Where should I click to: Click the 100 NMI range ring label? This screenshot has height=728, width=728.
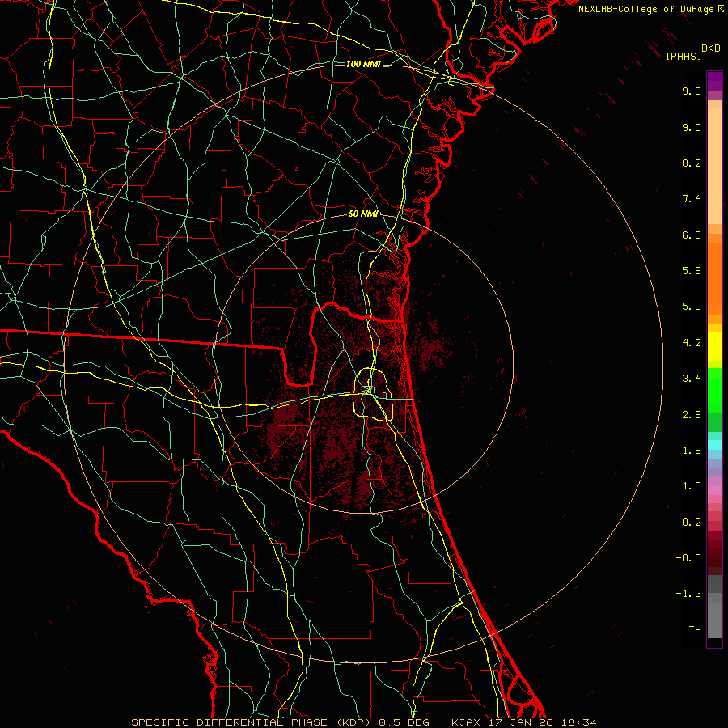(362, 64)
